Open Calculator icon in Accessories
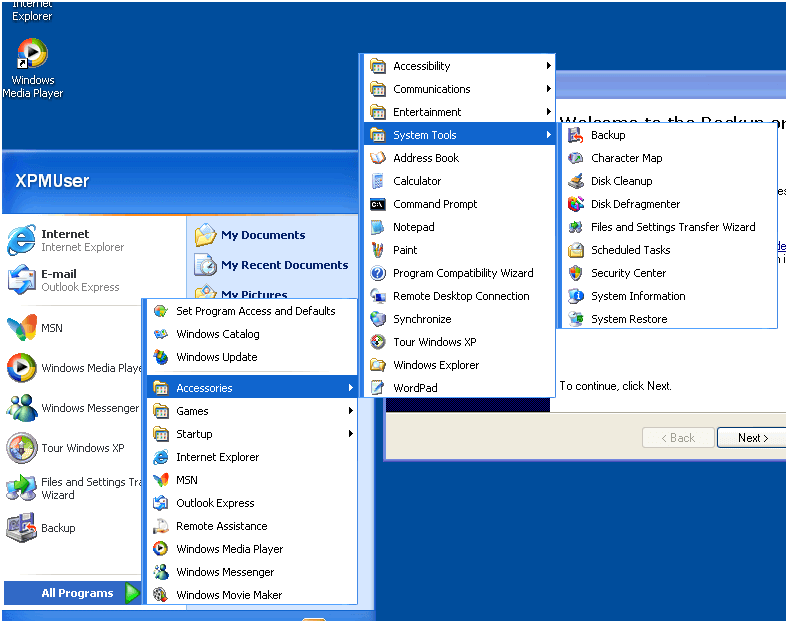This screenshot has width=788, height=623. [378, 181]
